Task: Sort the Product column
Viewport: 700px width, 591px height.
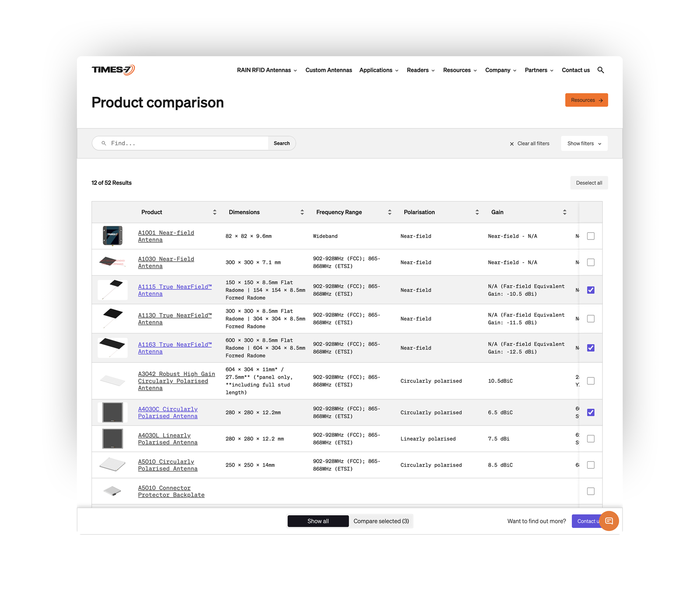Action: [215, 212]
